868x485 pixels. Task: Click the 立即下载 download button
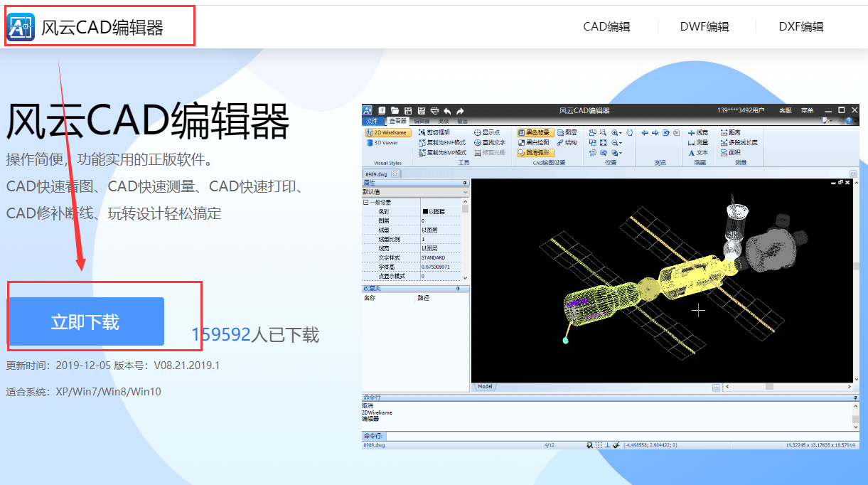pyautogui.click(x=85, y=321)
